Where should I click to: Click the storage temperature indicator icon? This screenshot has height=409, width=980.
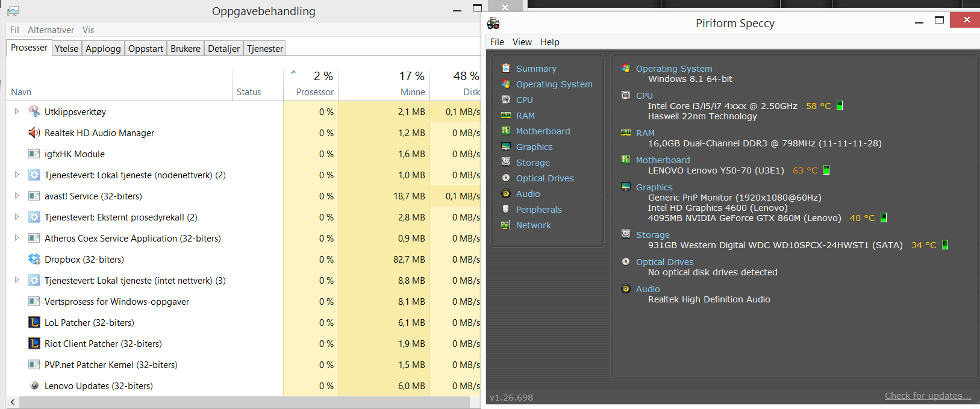(x=945, y=245)
